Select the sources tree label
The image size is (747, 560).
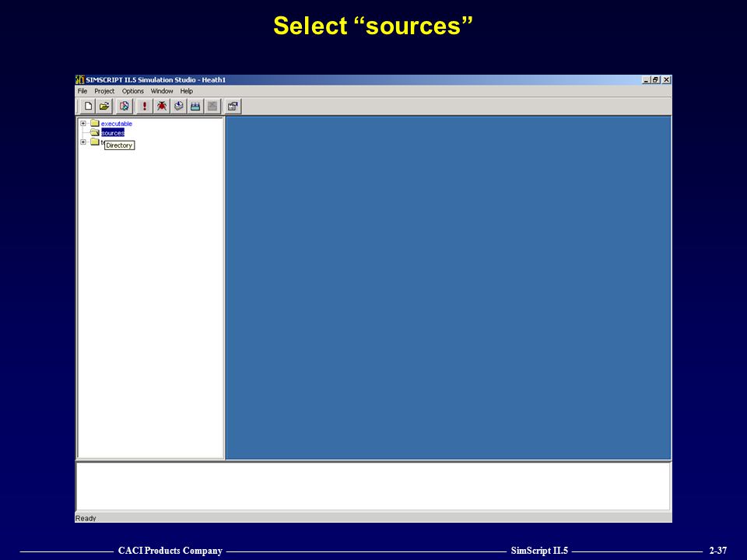pyautogui.click(x=112, y=133)
